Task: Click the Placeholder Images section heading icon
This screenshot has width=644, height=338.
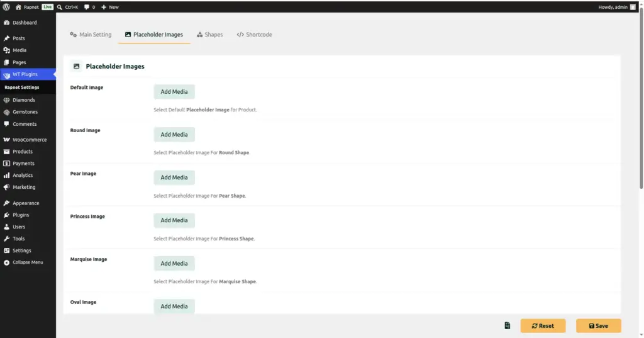Action: pyautogui.click(x=76, y=66)
